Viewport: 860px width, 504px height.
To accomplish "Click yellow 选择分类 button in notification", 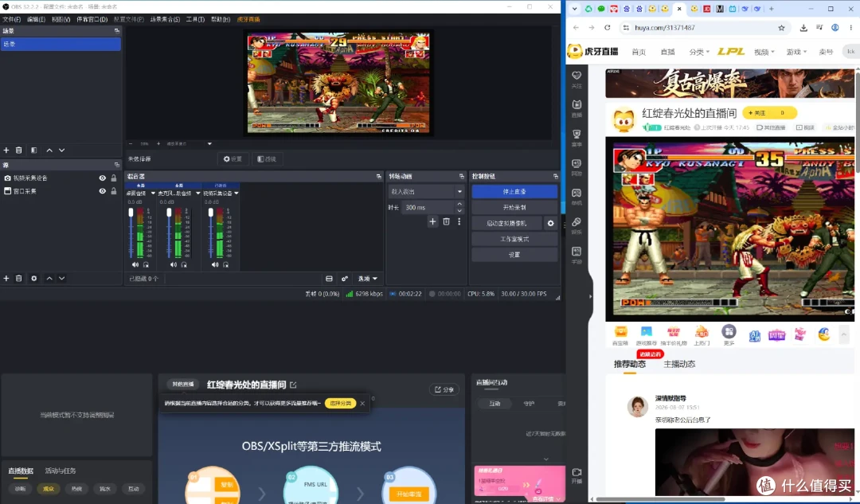I will point(341,403).
